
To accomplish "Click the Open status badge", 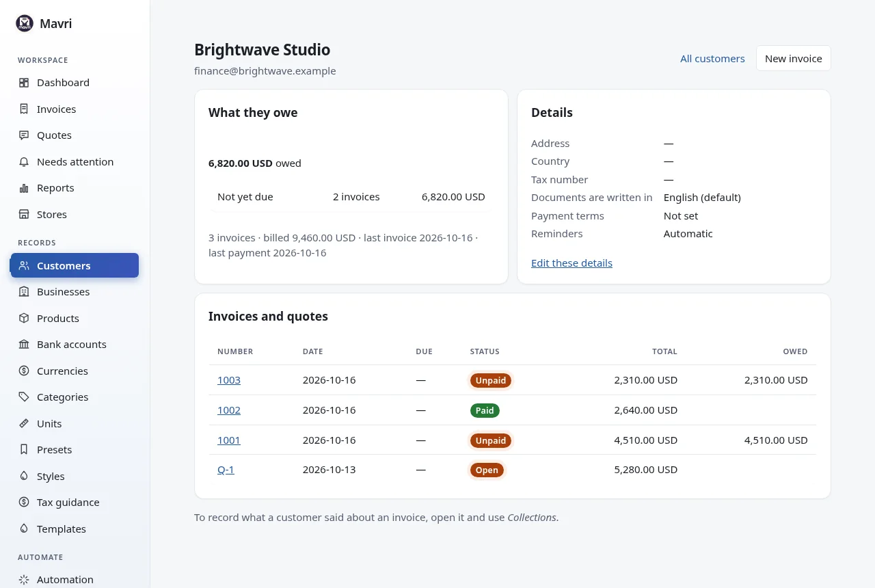I will click(487, 470).
